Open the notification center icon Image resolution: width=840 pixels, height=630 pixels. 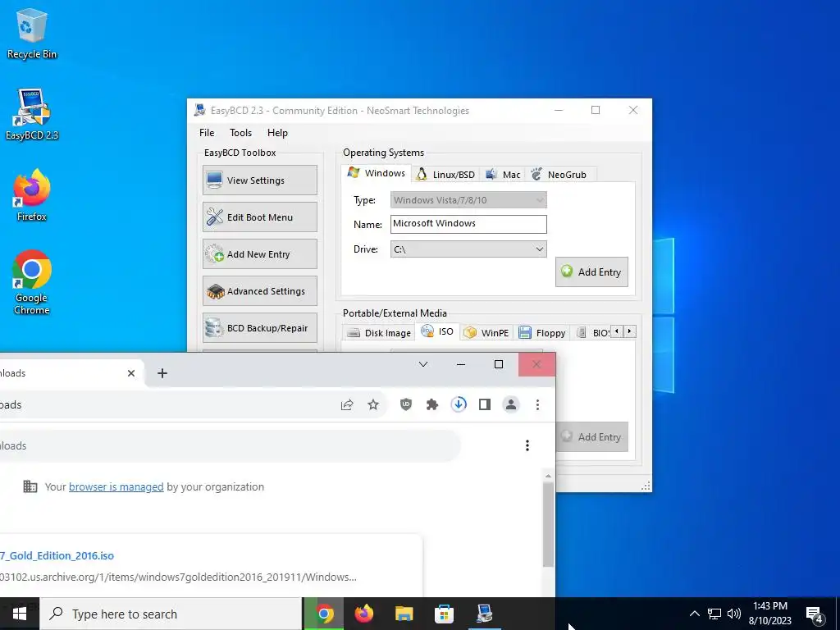(x=815, y=614)
